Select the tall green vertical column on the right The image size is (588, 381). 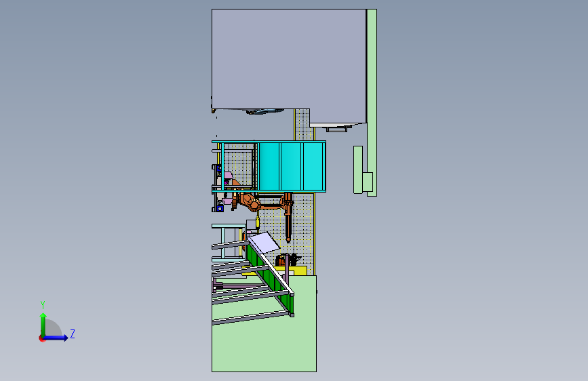tap(372, 102)
